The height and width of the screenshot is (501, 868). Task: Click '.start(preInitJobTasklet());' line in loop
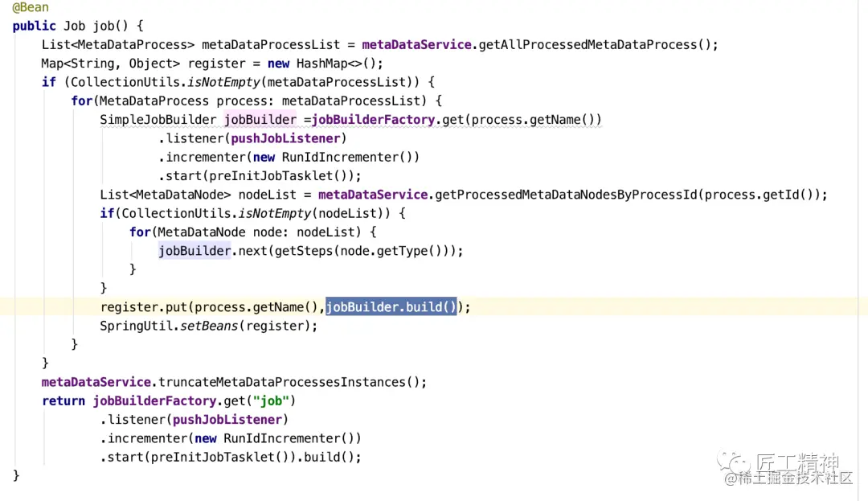(x=260, y=177)
